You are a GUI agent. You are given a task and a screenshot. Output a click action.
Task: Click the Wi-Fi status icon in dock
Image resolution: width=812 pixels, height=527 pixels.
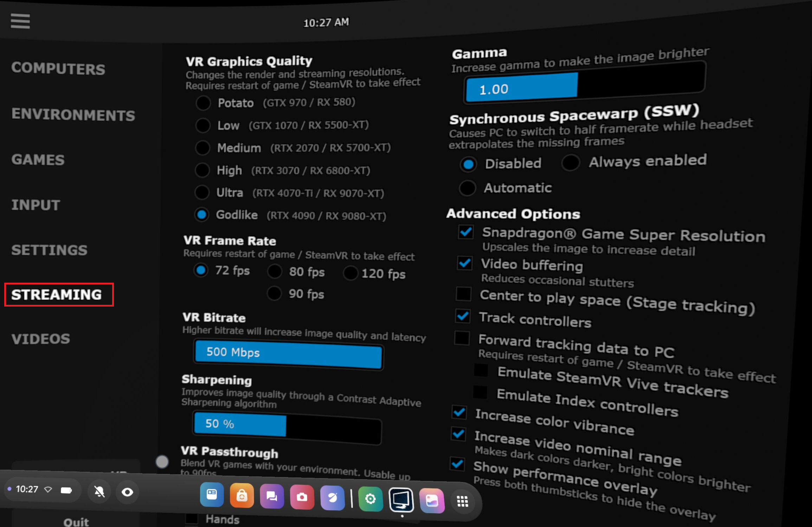tap(48, 489)
